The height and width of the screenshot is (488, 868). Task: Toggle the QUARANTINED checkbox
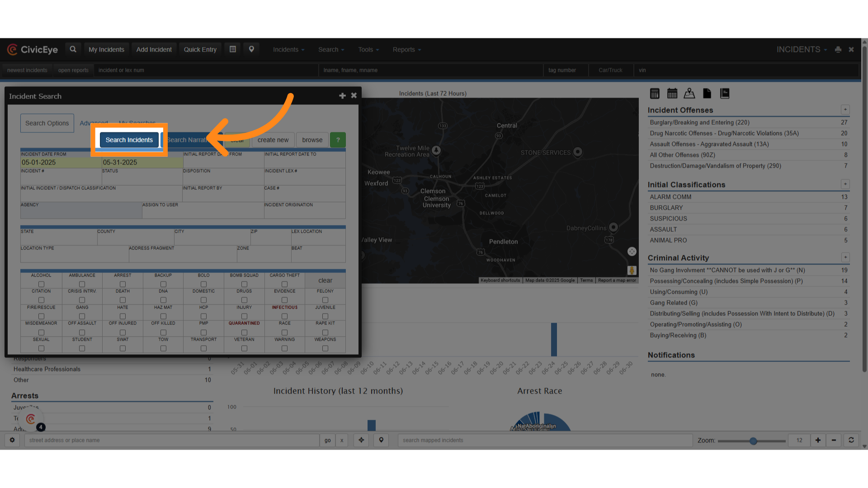click(x=244, y=333)
